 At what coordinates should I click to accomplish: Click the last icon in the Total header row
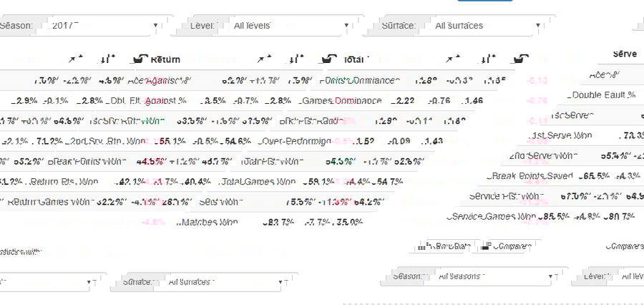click(522, 59)
